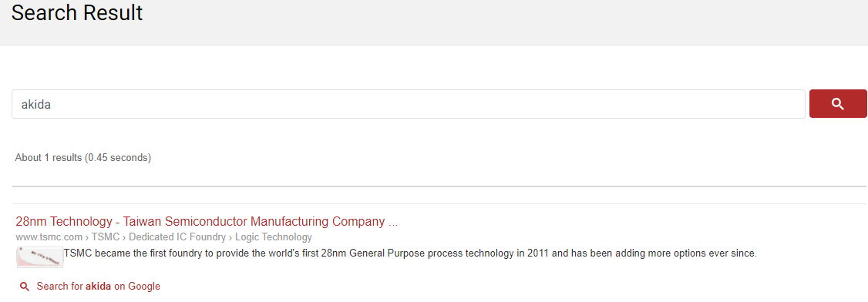Click the Search Result page heading
This screenshot has height=302, width=868.
point(77,12)
